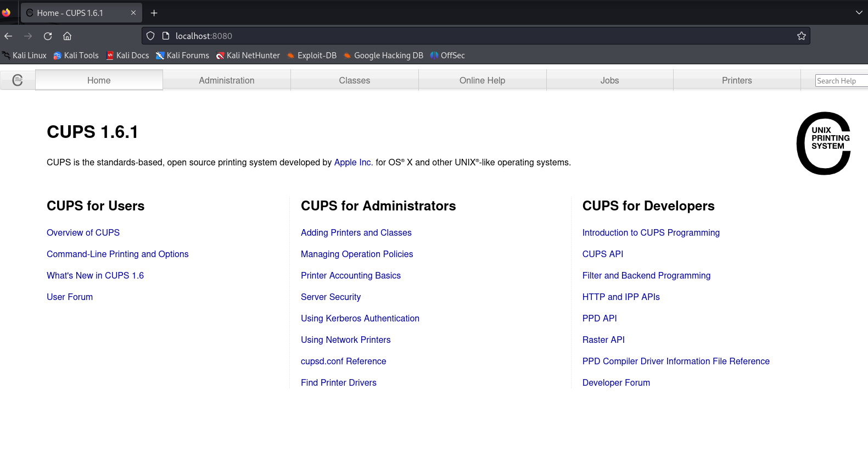Click the large UNIX Printing System logo

click(823, 143)
